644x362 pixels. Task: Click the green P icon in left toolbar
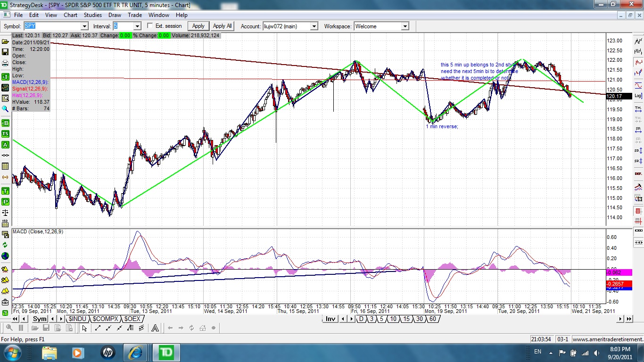[5, 202]
